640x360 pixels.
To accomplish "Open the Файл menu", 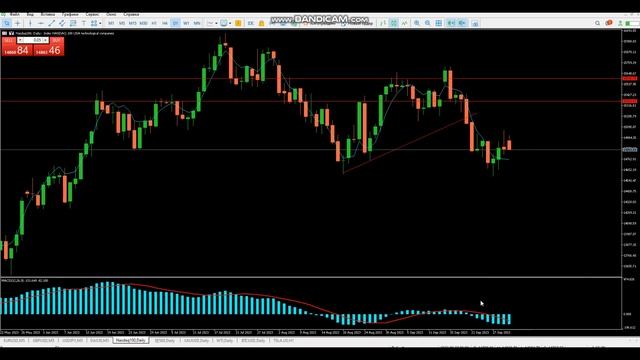I will pos(15,15).
